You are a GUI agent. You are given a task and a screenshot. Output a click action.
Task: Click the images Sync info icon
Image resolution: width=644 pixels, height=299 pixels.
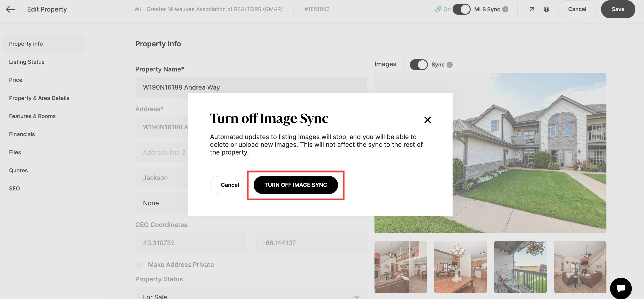pos(449,65)
